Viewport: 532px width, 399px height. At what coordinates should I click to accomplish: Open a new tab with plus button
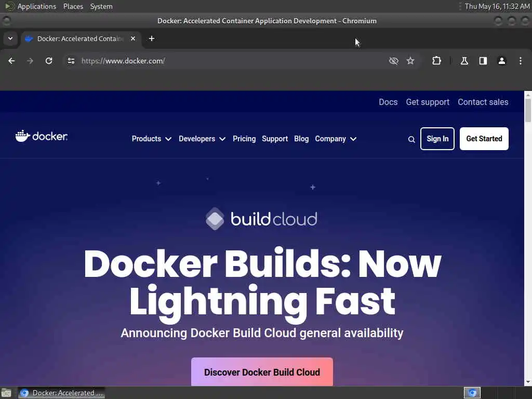[152, 38]
